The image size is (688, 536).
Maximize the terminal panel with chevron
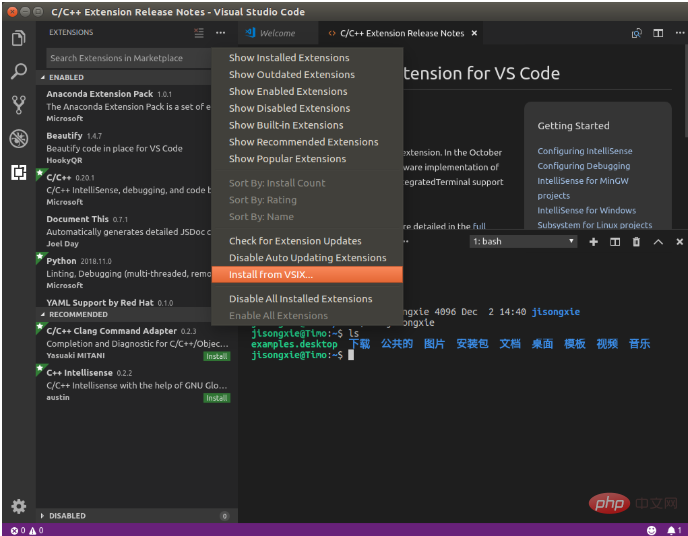(658, 242)
